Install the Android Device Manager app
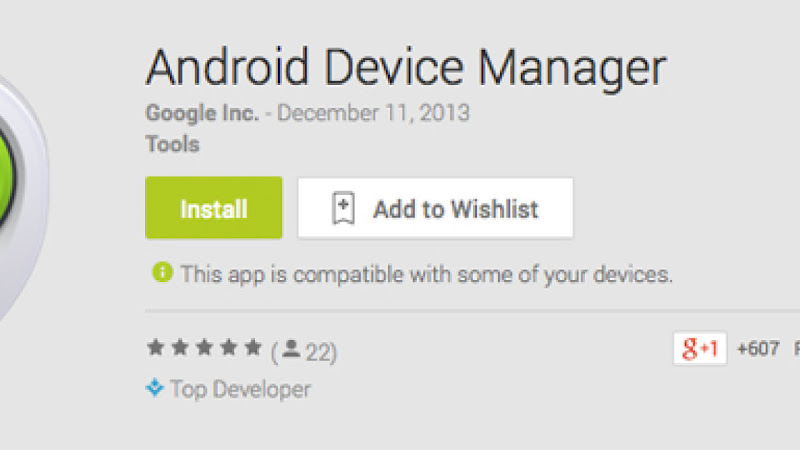The width and height of the screenshot is (800, 450). (x=214, y=208)
